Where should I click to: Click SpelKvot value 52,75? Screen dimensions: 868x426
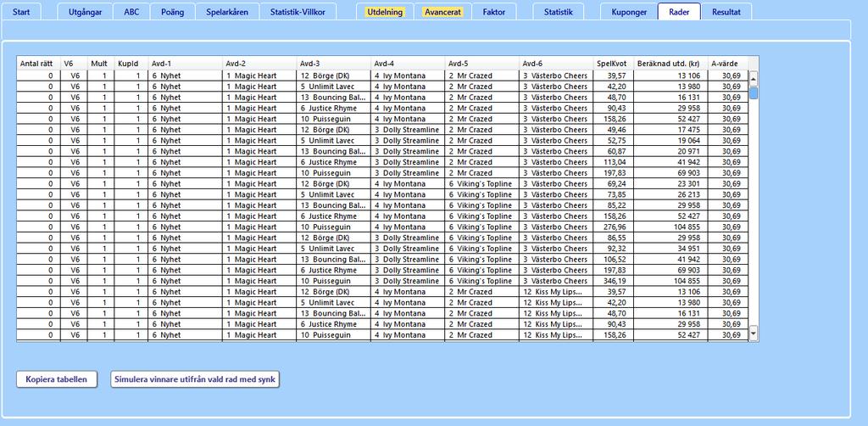617,141
